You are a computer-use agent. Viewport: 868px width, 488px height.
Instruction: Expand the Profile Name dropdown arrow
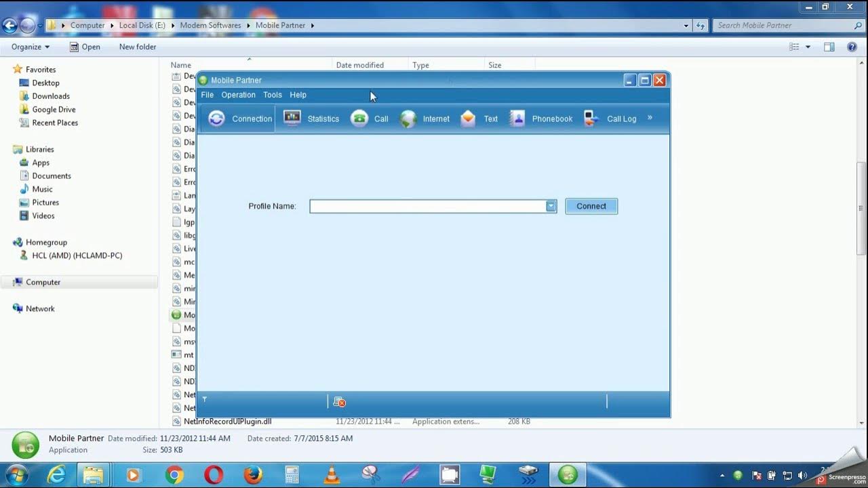coord(551,206)
